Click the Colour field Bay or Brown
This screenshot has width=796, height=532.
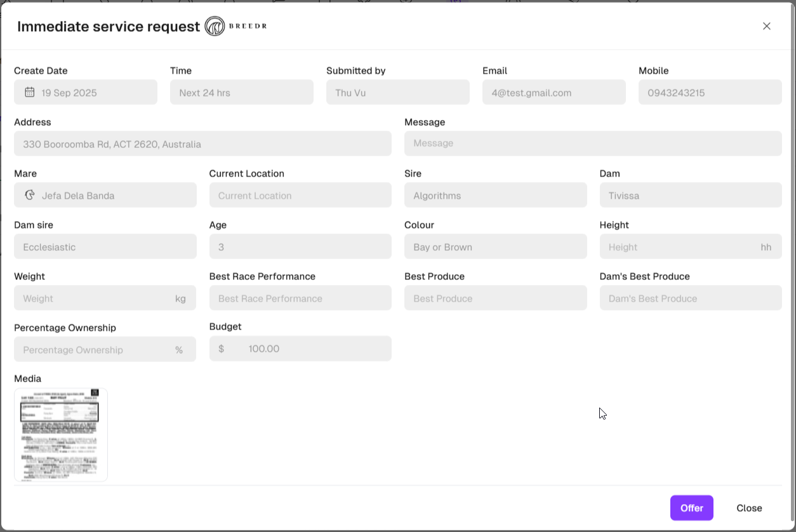pos(495,247)
